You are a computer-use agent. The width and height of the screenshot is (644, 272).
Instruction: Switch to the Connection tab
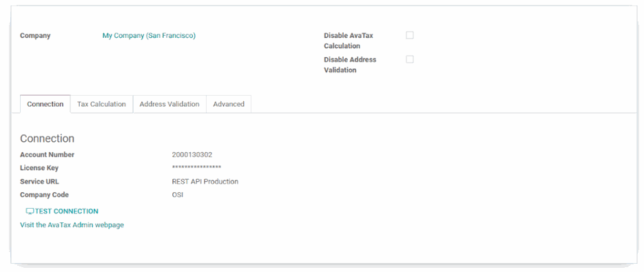(x=45, y=104)
